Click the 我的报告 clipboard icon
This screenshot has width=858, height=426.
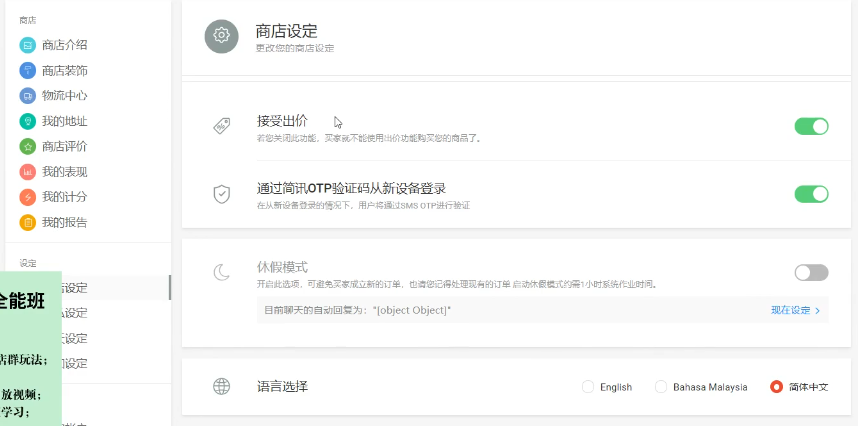pos(28,222)
